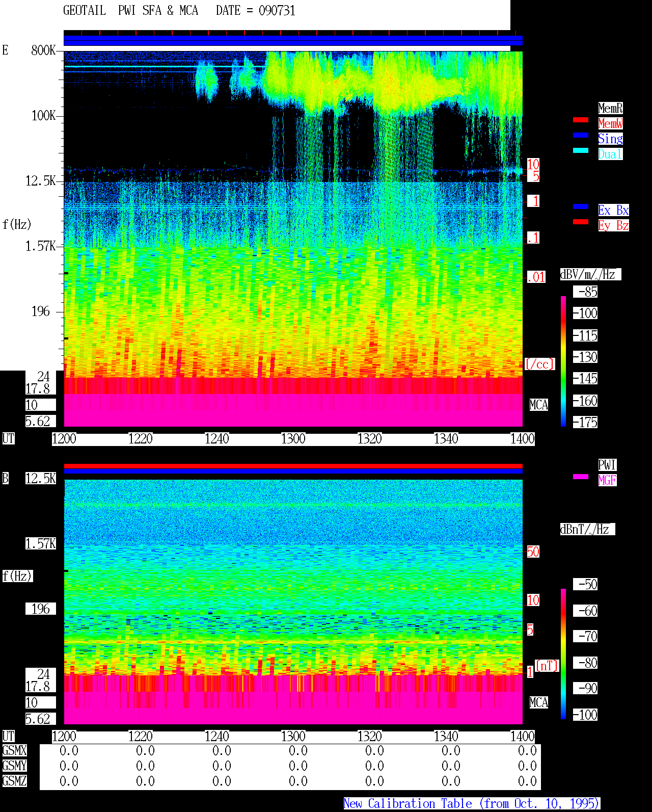Viewport: 652px width, 812px height.
Task: Click the magnetic panel MCA label
Action: point(539,703)
